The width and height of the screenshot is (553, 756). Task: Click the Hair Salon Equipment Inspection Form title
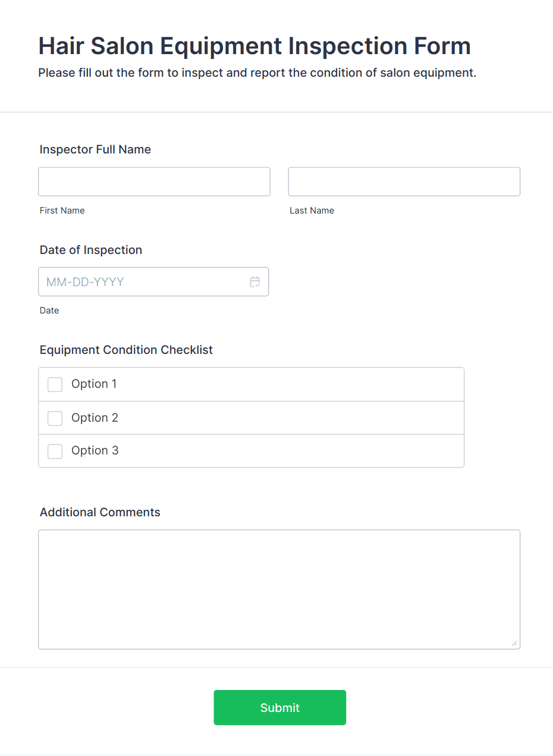(x=254, y=46)
